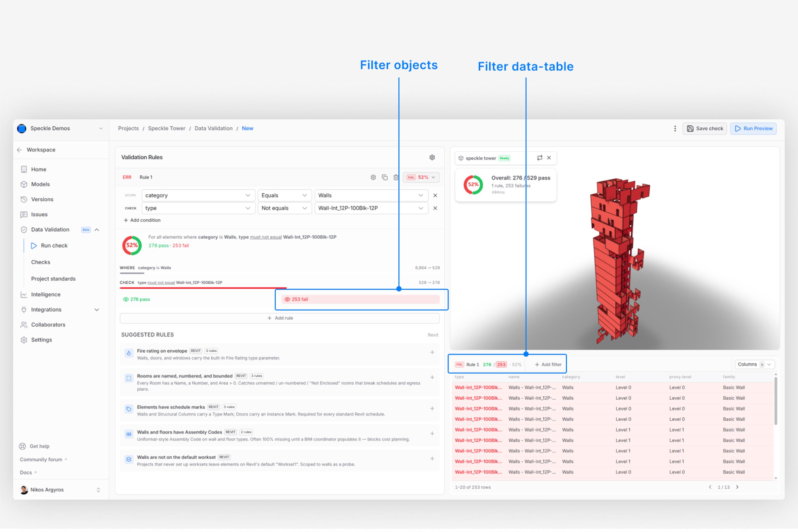Click Add rule button
This screenshot has height=532, width=798.
click(280, 318)
